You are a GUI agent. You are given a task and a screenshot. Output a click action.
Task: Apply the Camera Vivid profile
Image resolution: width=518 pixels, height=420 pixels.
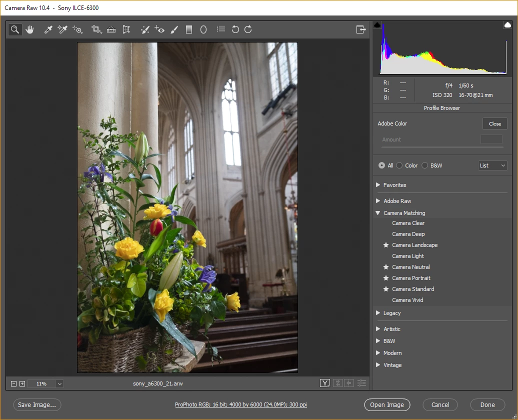(407, 300)
